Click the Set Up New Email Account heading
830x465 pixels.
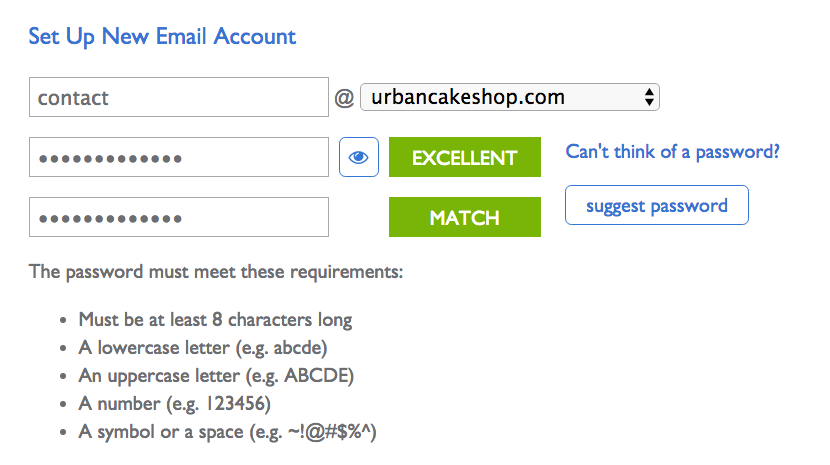tap(162, 37)
